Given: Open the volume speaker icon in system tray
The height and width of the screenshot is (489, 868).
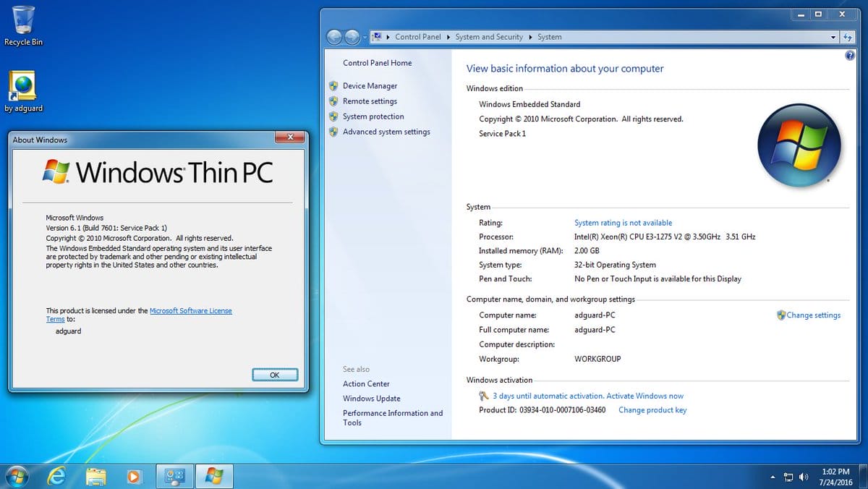Looking at the screenshot, I should coord(803,477).
